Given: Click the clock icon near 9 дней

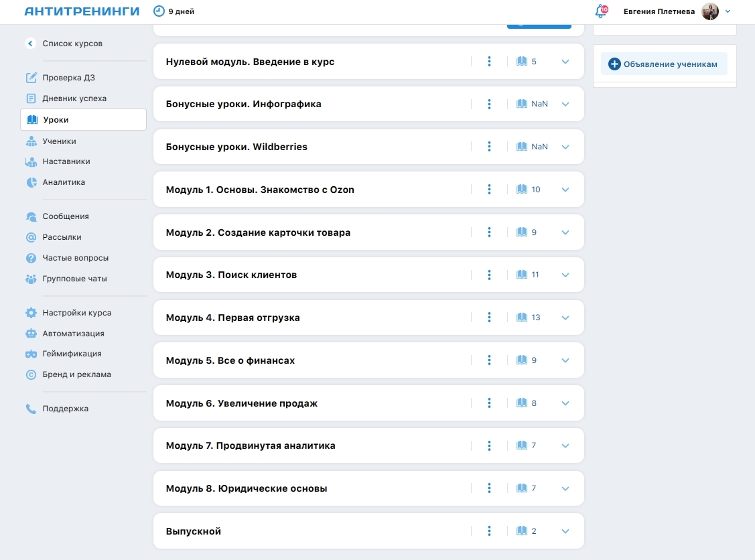Looking at the screenshot, I should (x=159, y=11).
